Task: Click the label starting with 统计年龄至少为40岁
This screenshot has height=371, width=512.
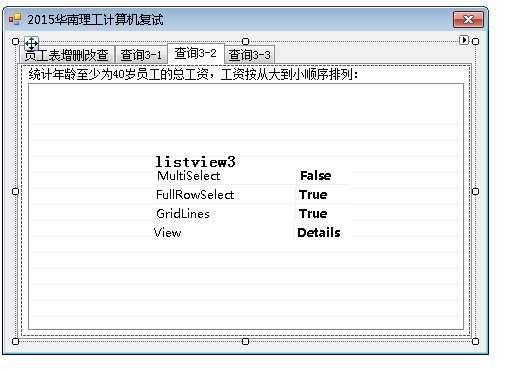Action: tap(193, 74)
